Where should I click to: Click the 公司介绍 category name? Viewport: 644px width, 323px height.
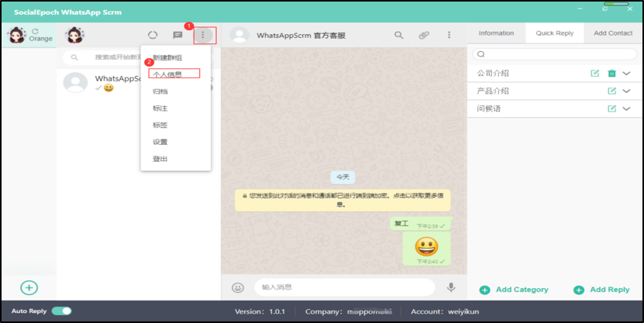tap(493, 74)
